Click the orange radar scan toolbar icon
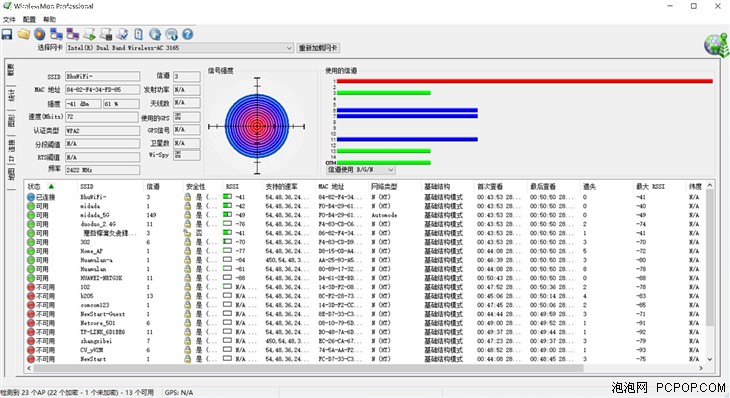Image resolution: width=730 pixels, height=398 pixels. [x=40, y=34]
